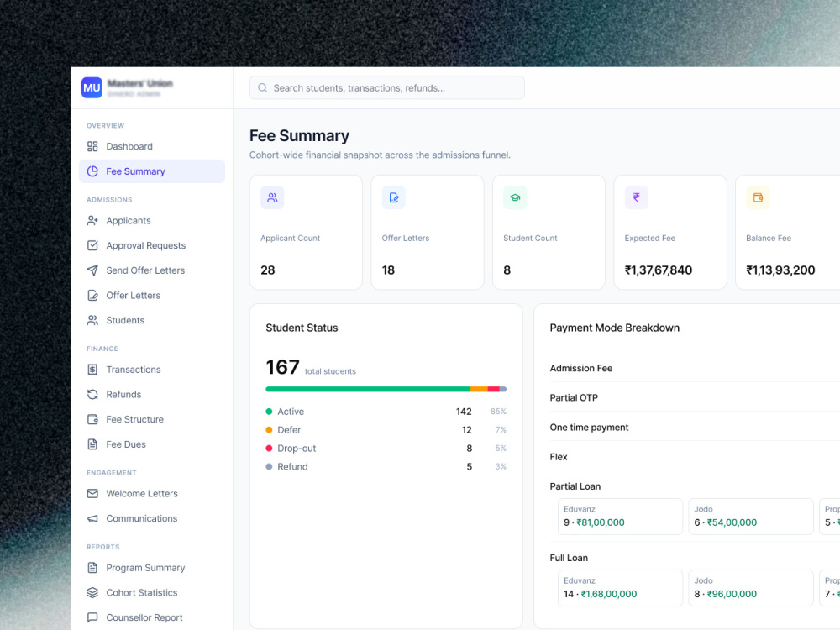Open Partial Loan Eduvanz ₹81,00,000 card
840x630 pixels.
pyautogui.click(x=620, y=517)
